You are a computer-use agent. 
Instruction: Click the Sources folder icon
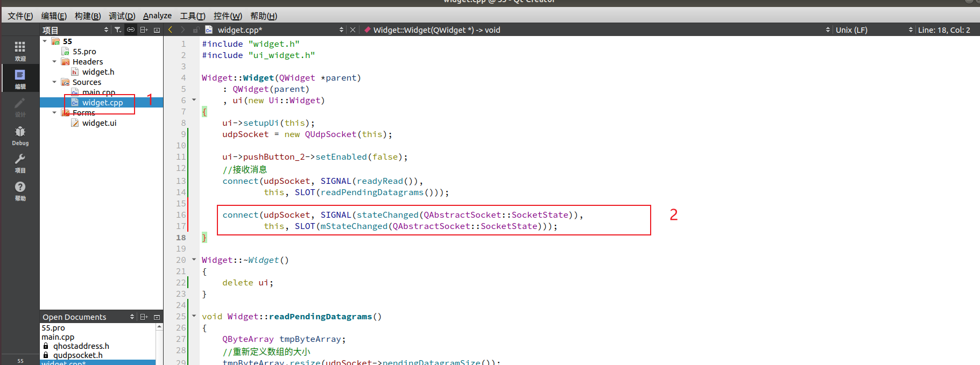point(65,82)
